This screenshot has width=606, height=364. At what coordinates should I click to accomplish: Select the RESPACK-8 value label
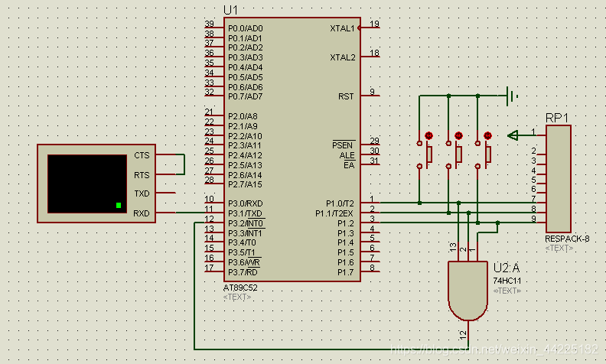pyautogui.click(x=567, y=239)
